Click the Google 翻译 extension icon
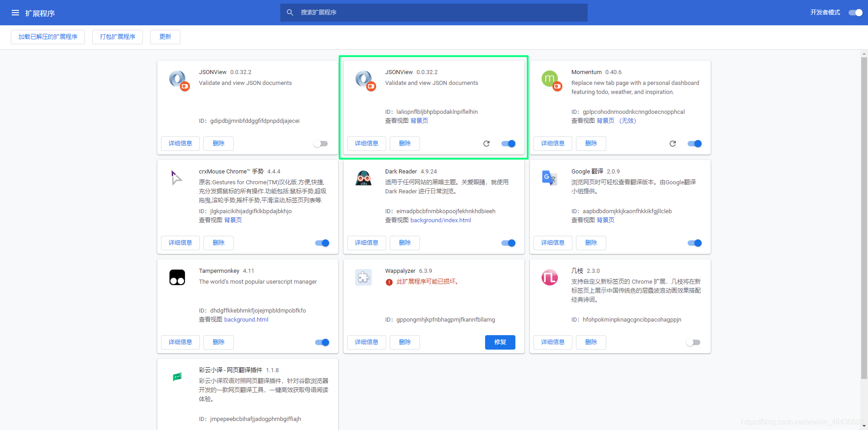This screenshot has width=868, height=430. pyautogui.click(x=550, y=178)
